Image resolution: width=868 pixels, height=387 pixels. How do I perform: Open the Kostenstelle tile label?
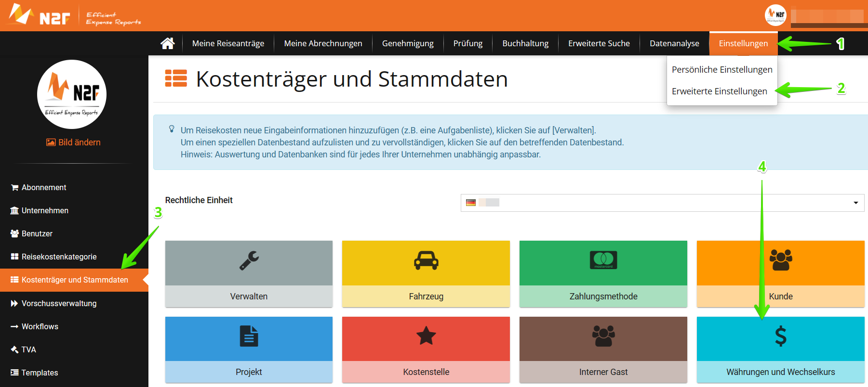point(426,372)
